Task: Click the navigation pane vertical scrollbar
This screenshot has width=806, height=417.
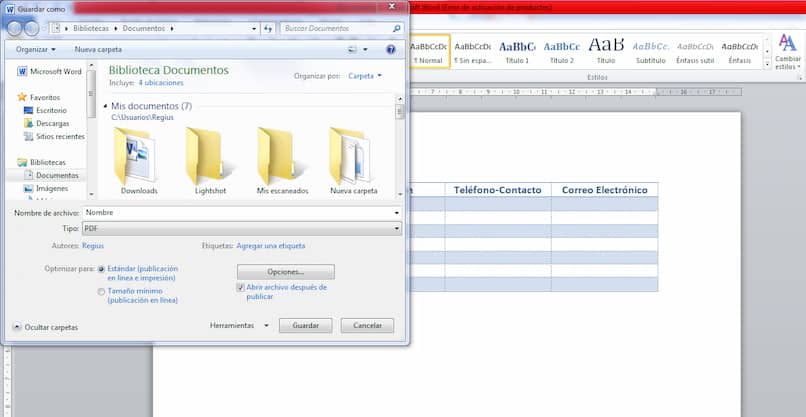Action: coord(91,130)
